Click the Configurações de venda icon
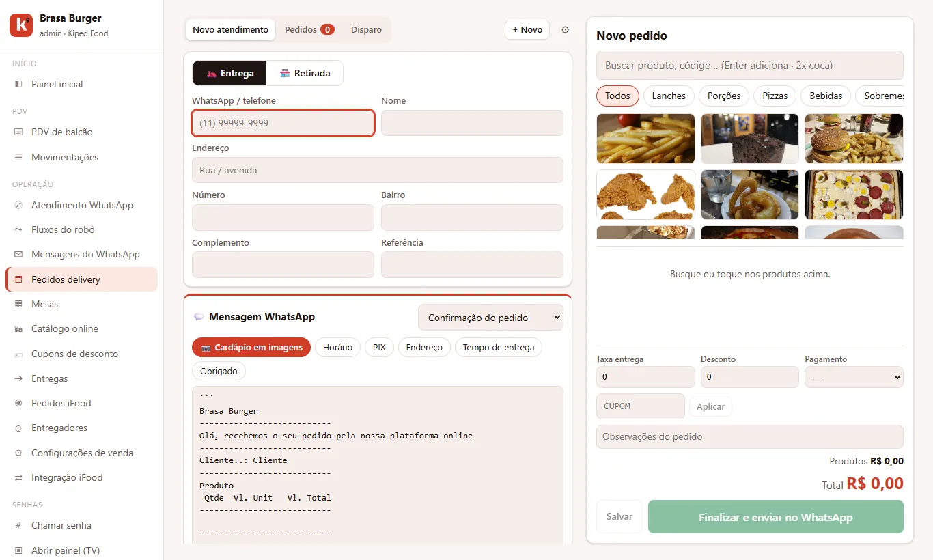The width and height of the screenshot is (933, 560). point(18,453)
